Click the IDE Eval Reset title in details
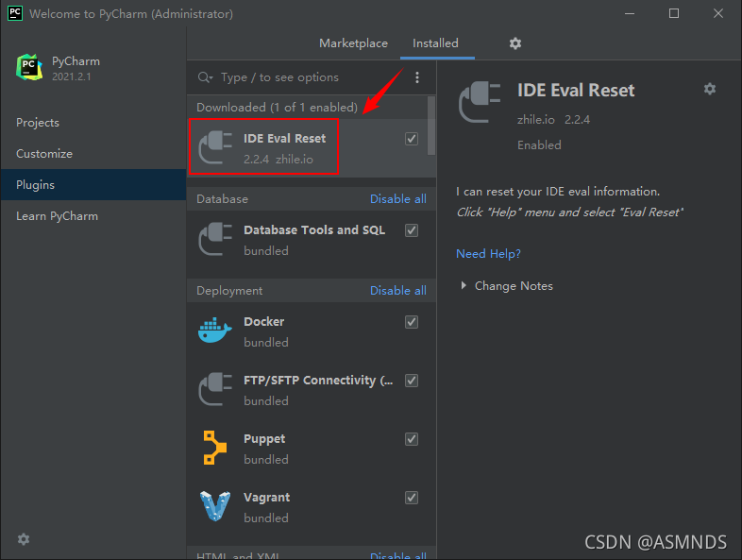 576,91
